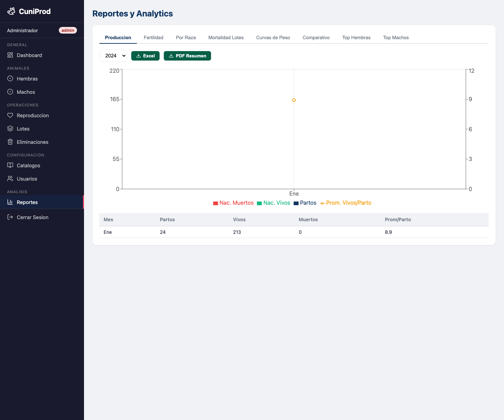The height and width of the screenshot is (420, 504).
Task: Click the Usuarios people icon
Action: click(10, 178)
